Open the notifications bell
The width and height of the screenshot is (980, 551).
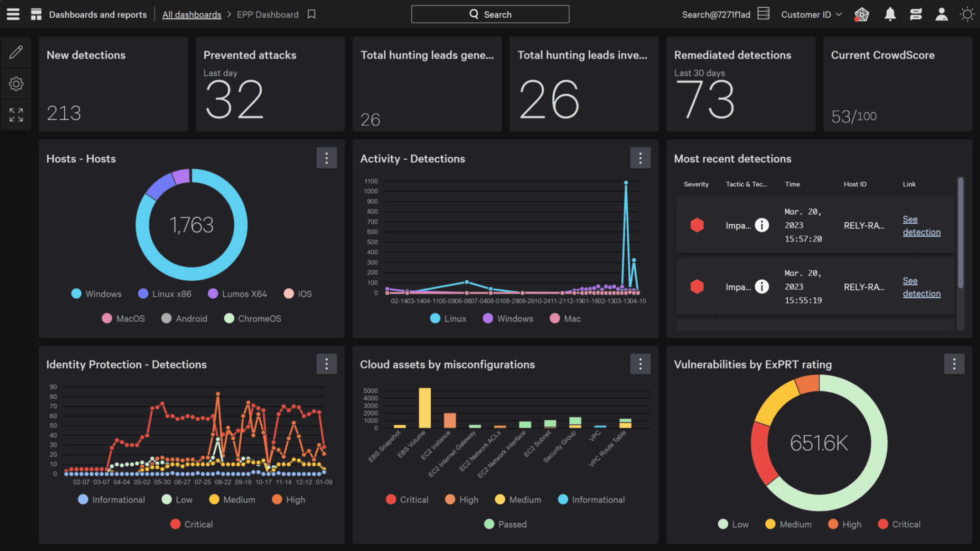coord(890,14)
